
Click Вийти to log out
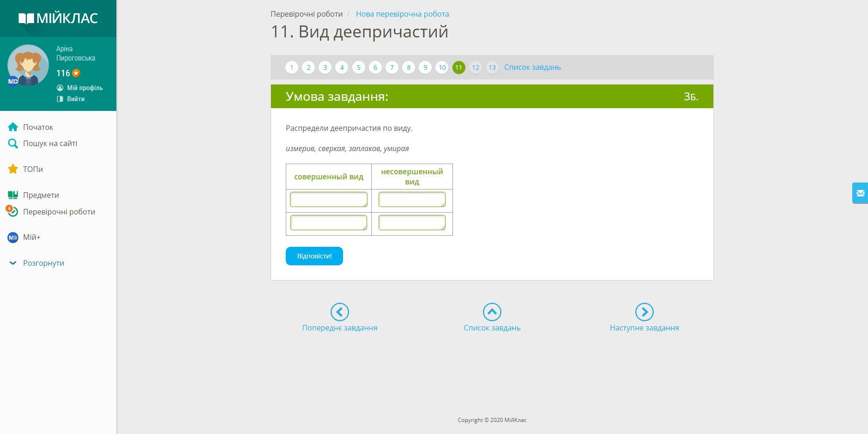pos(76,99)
